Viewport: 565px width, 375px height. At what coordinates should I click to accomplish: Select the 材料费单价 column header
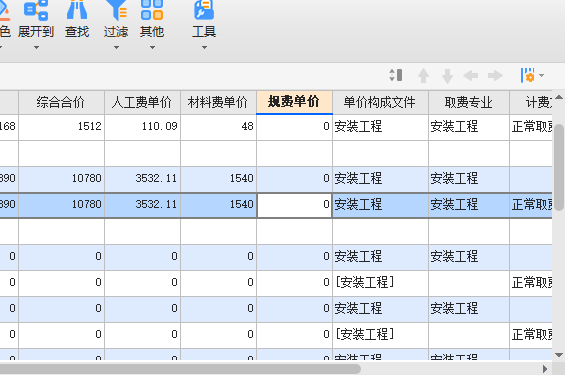[x=218, y=103]
